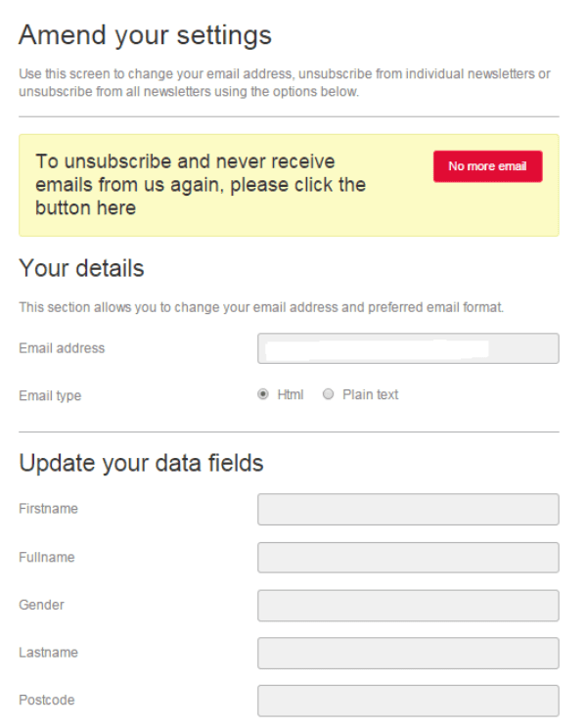Click the "Firstname" label
The width and height of the screenshot is (587, 728).
tap(48, 509)
